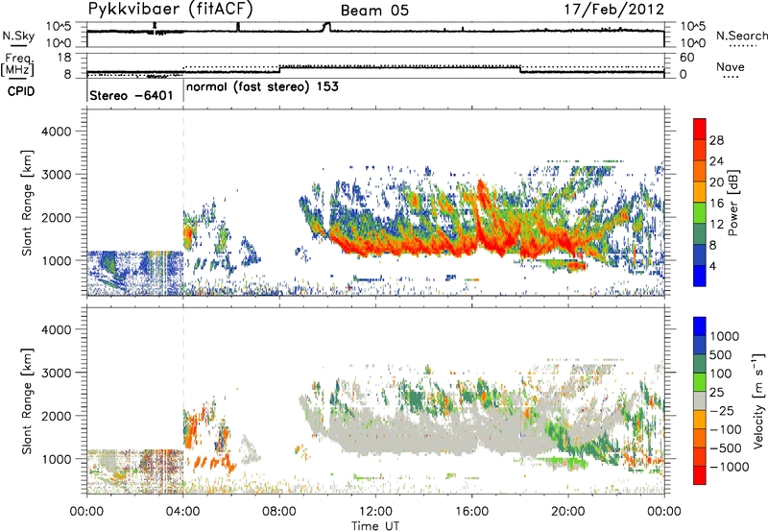Click the CPID row label
Screen dimensions: 768x532
coord(21,91)
